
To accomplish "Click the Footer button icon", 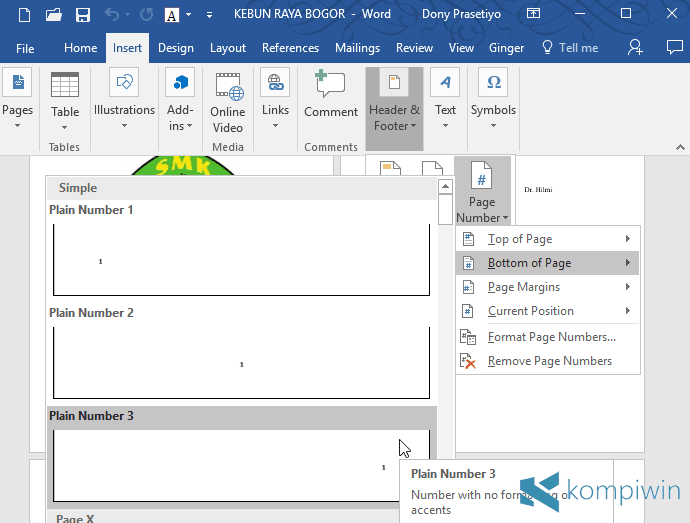I will point(432,168).
